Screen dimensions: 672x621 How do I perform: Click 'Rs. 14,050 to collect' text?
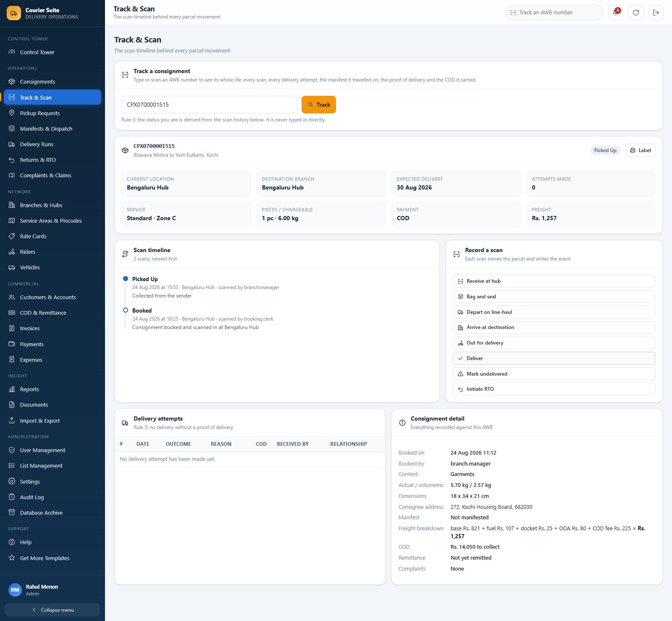(x=475, y=547)
